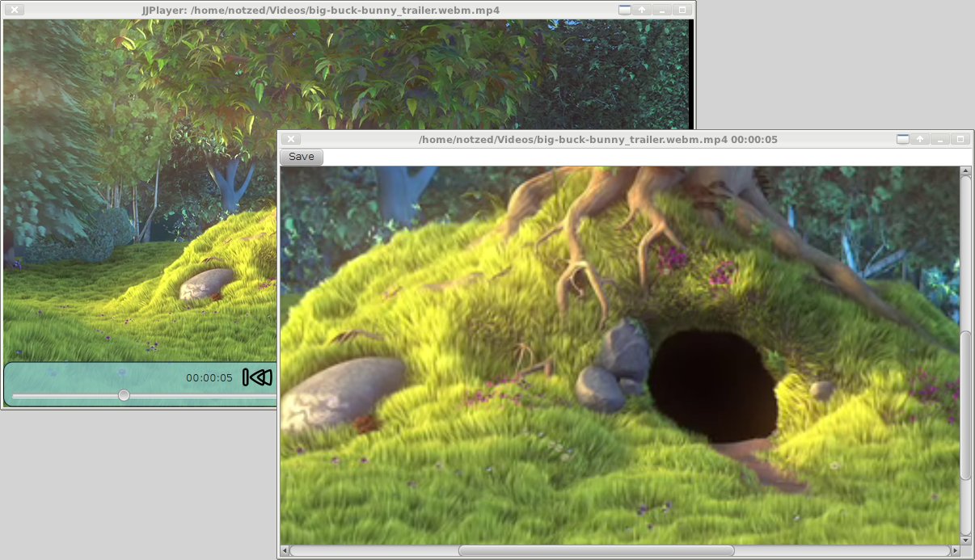Minimize the JJPlayer window
Screen dimensions: 975x560
(663, 11)
